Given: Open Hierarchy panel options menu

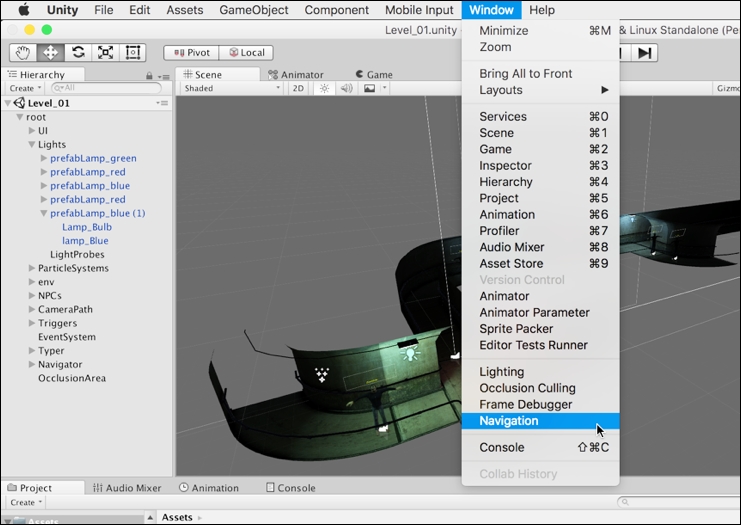Looking at the screenshot, I should (x=164, y=76).
